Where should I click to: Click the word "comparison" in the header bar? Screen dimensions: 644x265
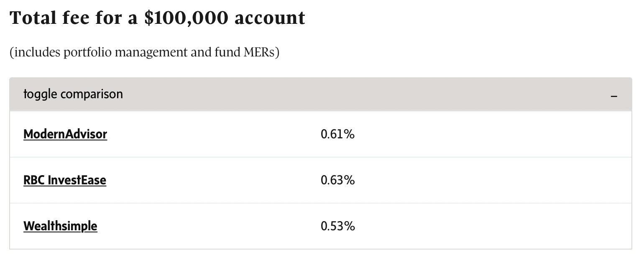click(92, 94)
